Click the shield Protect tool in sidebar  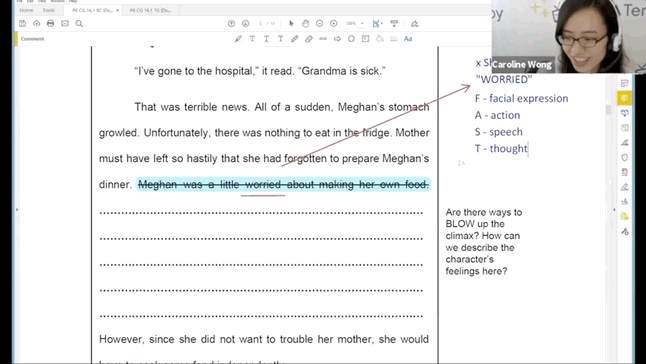[x=625, y=157]
